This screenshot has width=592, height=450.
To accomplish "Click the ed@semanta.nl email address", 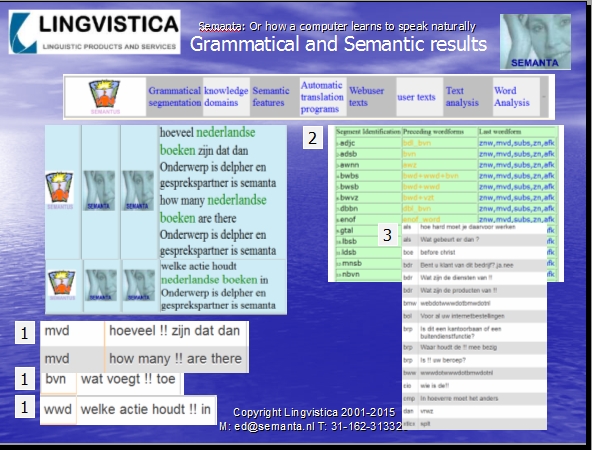I will (274, 427).
